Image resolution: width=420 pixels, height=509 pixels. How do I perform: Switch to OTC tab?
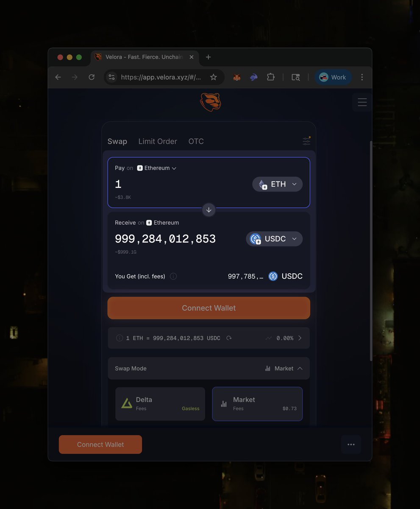pyautogui.click(x=196, y=141)
